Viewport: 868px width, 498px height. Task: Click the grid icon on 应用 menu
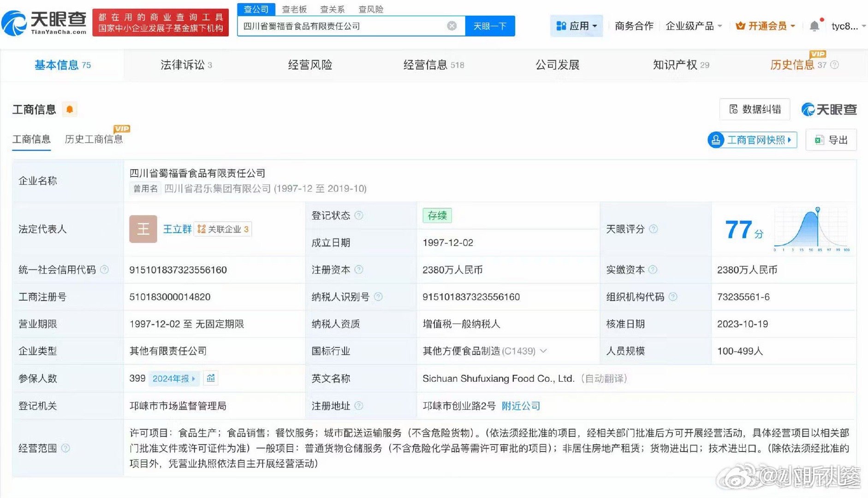coord(561,25)
